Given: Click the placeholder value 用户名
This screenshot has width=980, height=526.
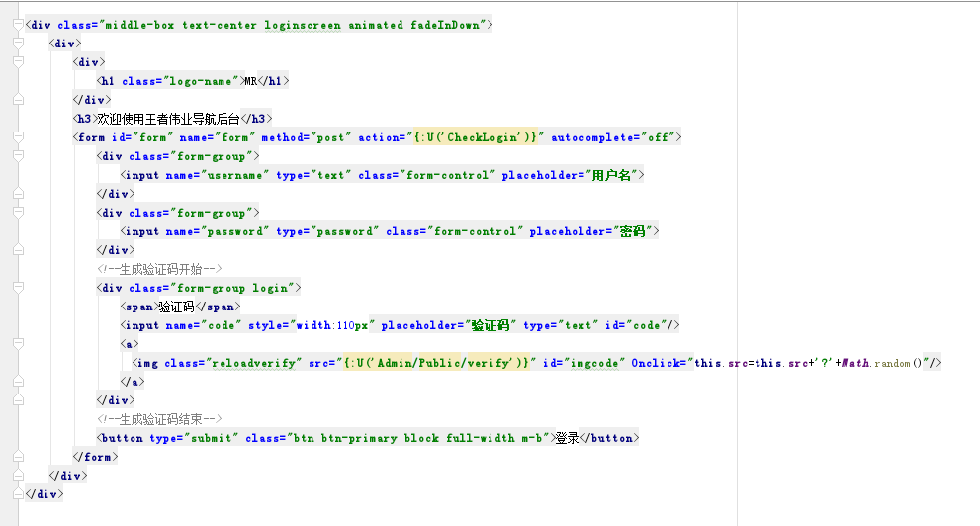Looking at the screenshot, I should tap(612, 176).
